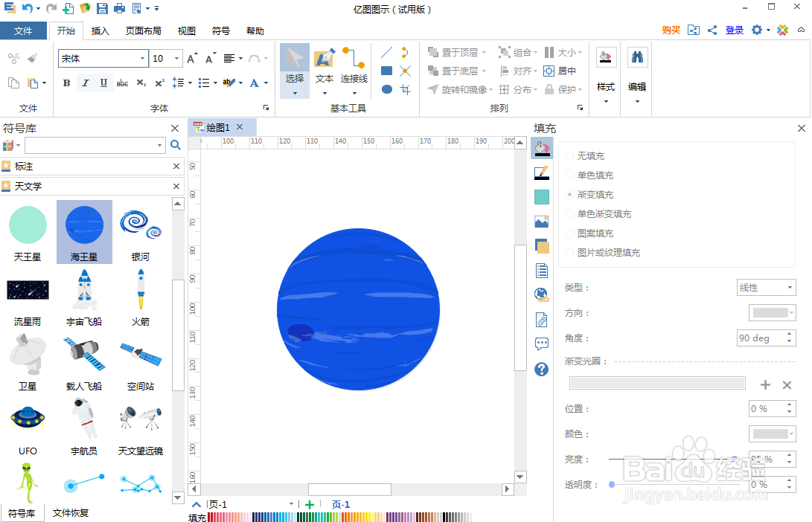Open the Fill bucket panel icon
This screenshot has height=522, width=812.
(542, 149)
